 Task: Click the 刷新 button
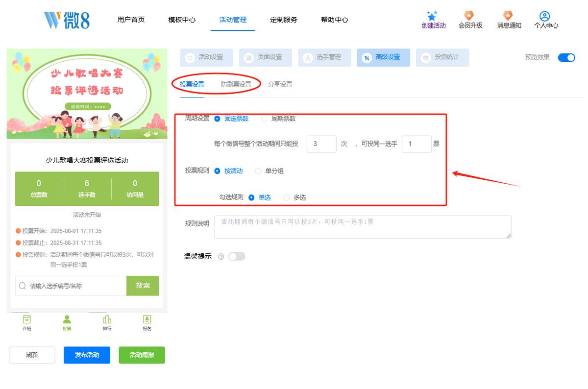[x=32, y=355]
